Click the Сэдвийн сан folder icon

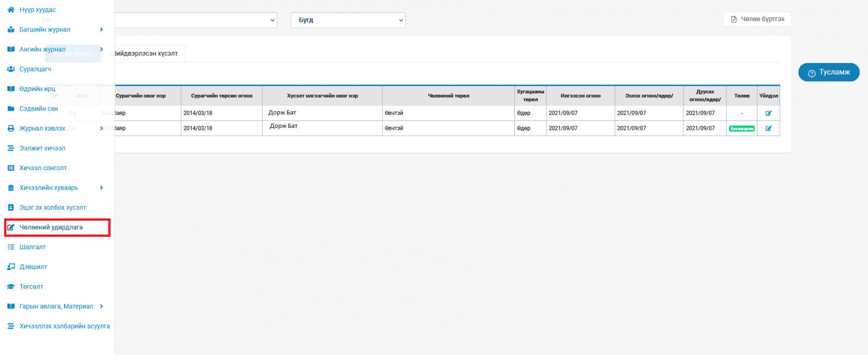[x=11, y=108]
